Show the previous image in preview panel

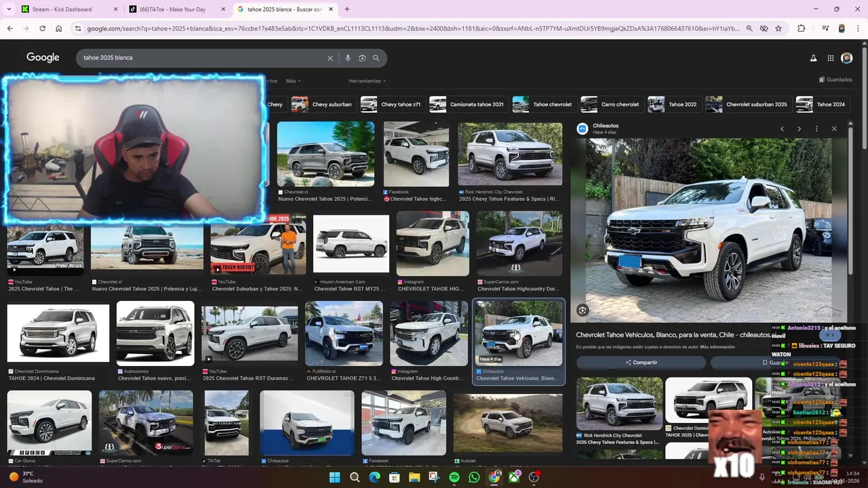pos(782,129)
